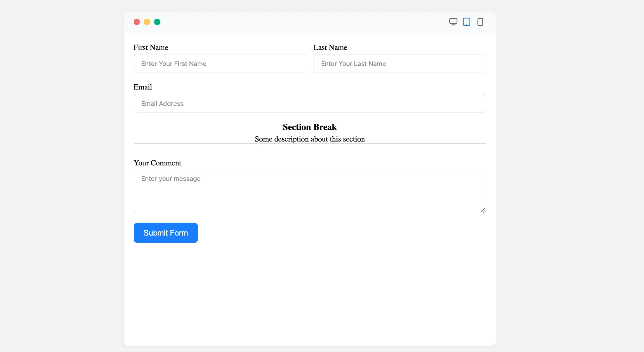Grab the comment textarea resize handle
The image size is (644, 352).
click(x=483, y=210)
